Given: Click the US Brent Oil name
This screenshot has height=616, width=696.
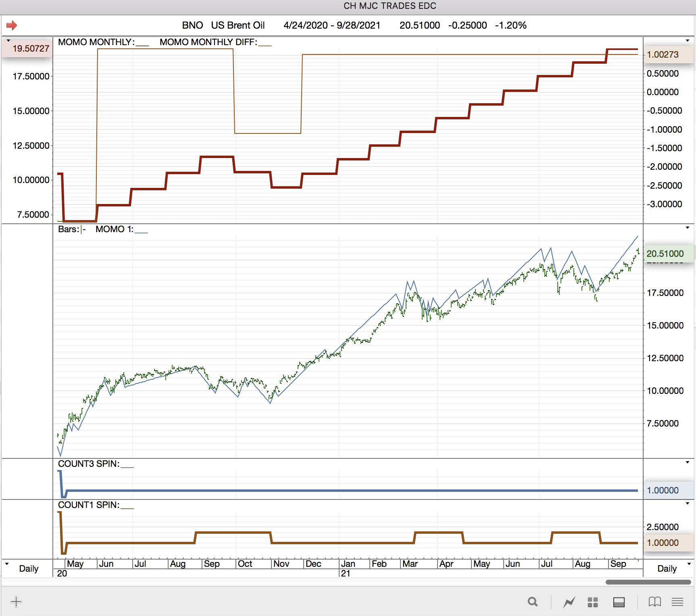Looking at the screenshot, I should pyautogui.click(x=238, y=25).
